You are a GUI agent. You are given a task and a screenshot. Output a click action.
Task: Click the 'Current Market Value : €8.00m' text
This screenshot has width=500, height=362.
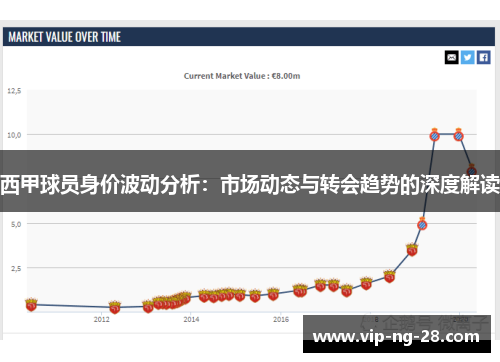242,76
